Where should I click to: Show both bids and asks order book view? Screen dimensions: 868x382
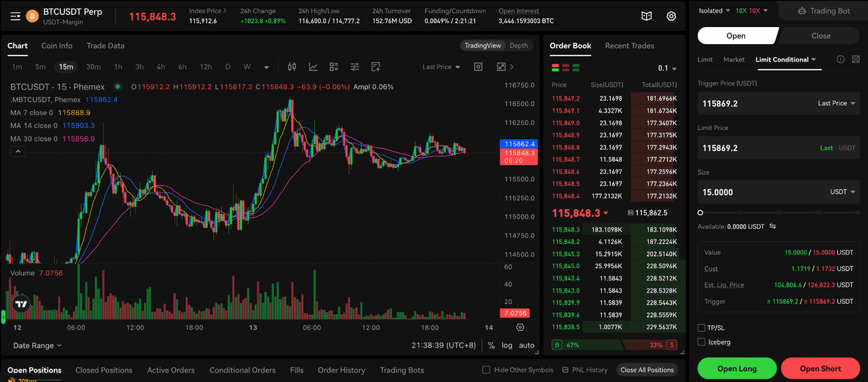tap(555, 68)
